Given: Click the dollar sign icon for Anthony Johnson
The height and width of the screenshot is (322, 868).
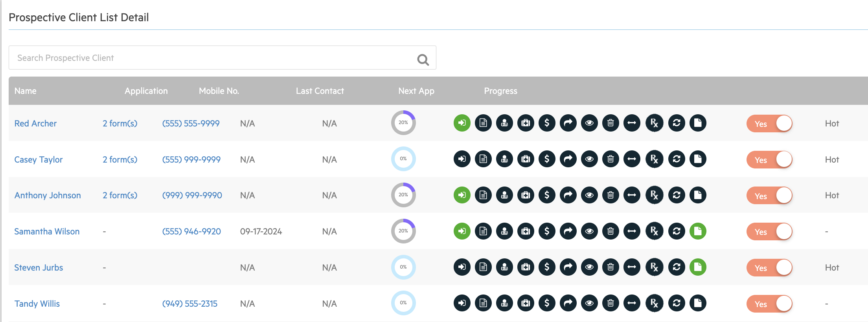Looking at the screenshot, I should 547,195.
